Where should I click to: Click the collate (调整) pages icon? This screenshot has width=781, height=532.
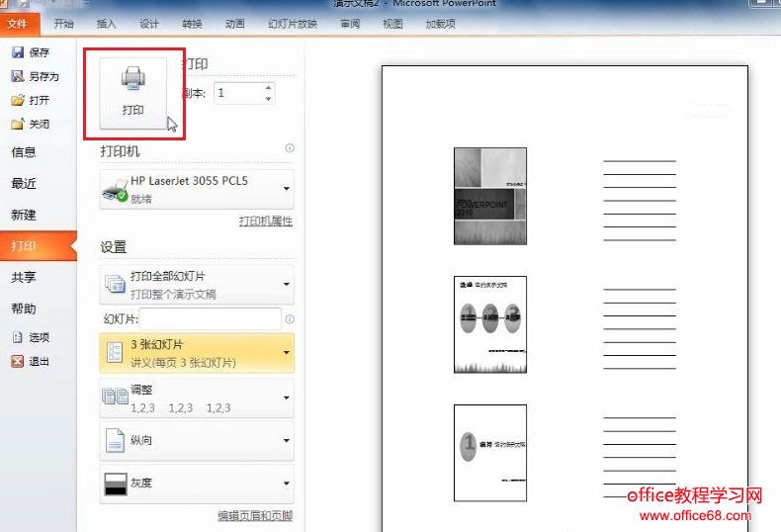(115, 397)
